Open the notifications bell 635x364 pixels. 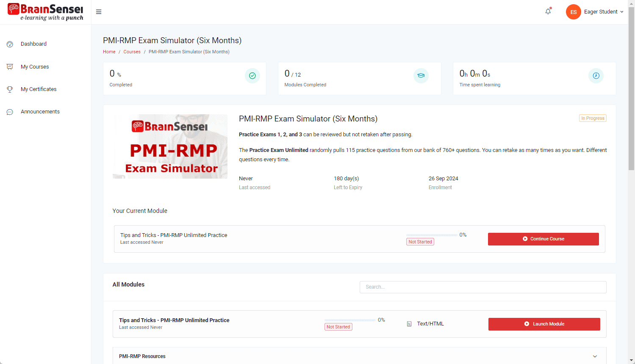tap(548, 11)
